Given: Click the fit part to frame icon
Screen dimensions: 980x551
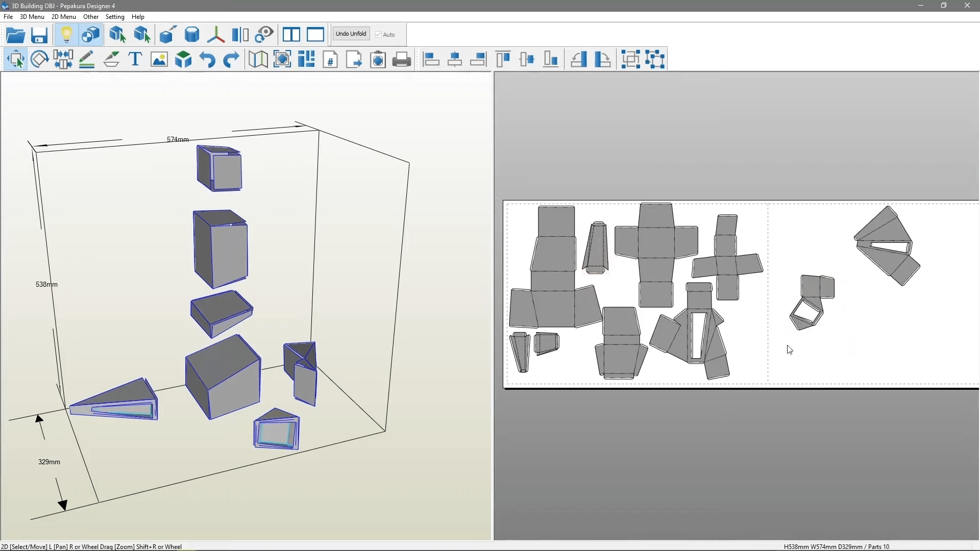Looking at the screenshot, I should (x=282, y=59).
